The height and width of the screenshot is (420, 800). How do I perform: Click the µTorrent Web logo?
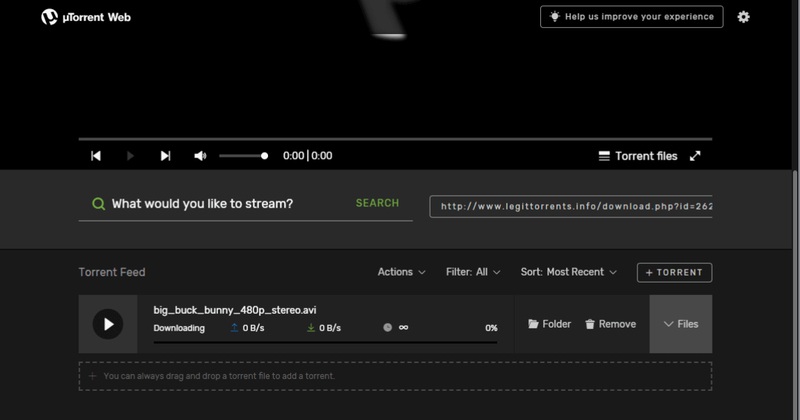[86, 17]
